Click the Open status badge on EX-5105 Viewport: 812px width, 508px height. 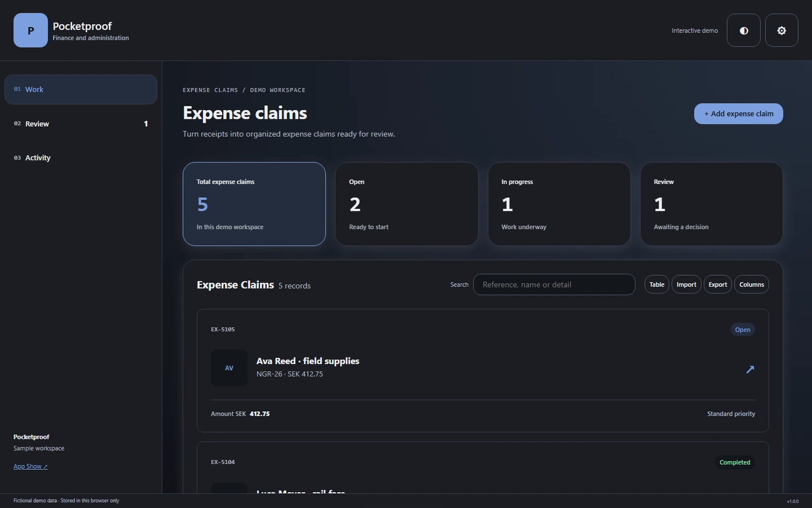(742, 330)
